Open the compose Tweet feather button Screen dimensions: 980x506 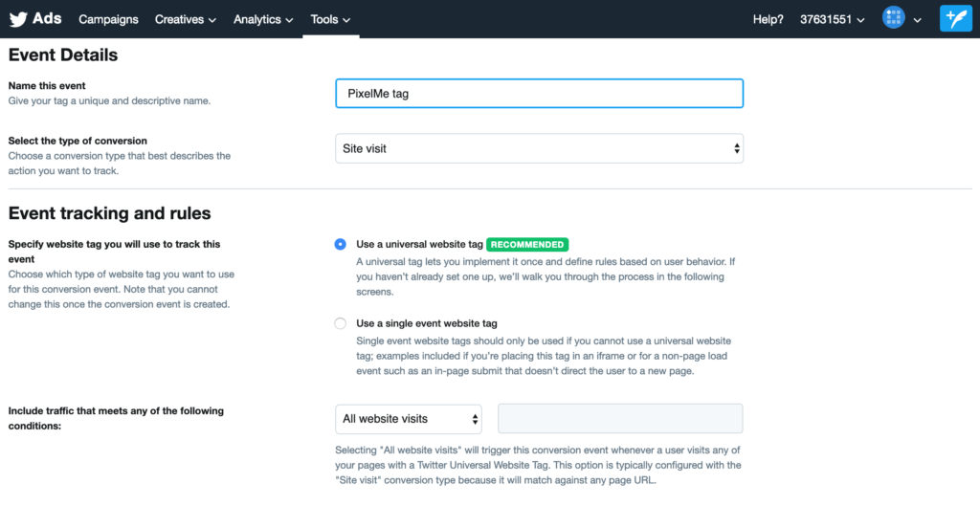[956, 19]
